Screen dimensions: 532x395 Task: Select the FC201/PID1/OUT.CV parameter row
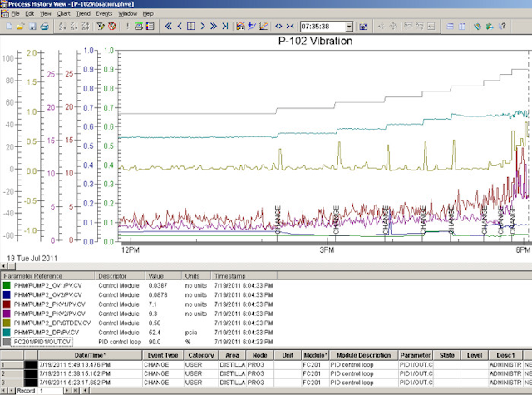click(x=42, y=342)
